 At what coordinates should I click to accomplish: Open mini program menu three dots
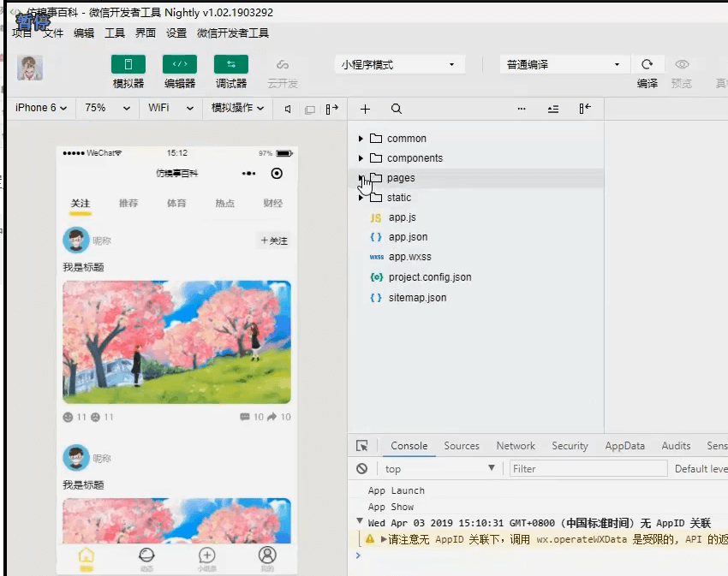[248, 174]
